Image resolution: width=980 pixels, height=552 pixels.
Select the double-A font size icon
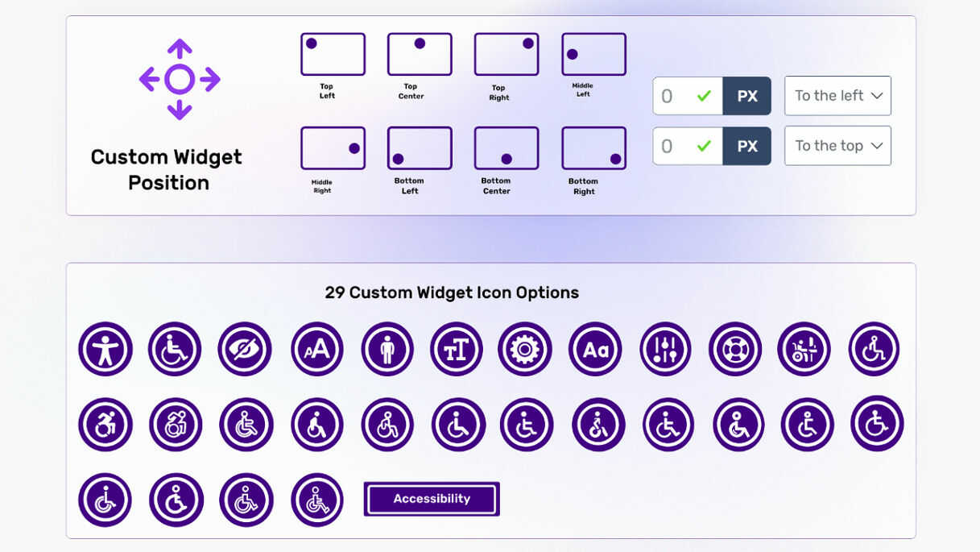click(x=317, y=349)
